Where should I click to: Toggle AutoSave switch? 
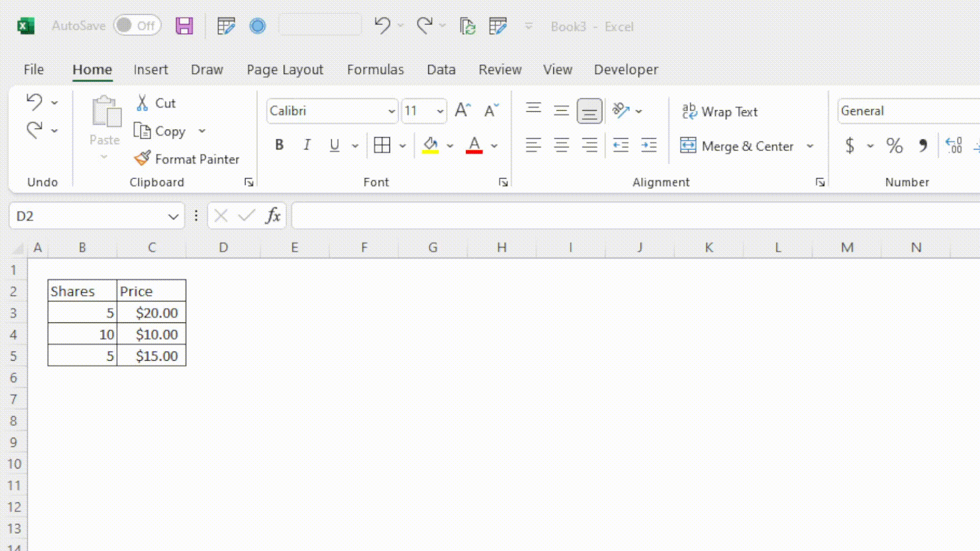137,26
